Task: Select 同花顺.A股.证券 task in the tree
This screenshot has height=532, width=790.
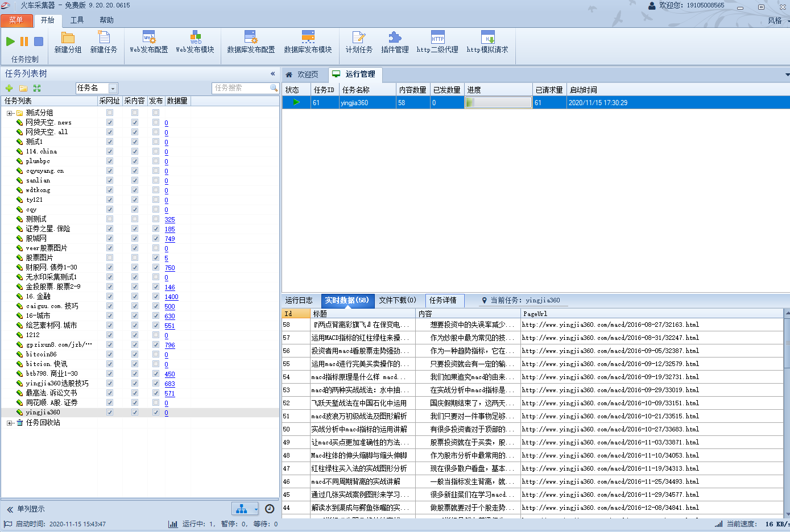Action: click(x=52, y=402)
